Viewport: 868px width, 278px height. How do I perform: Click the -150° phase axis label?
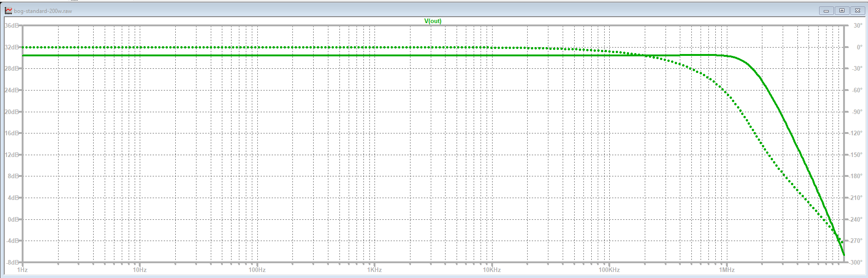[856, 155]
